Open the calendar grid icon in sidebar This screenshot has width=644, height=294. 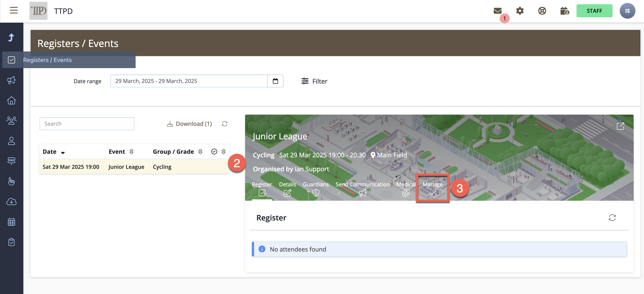tap(11, 222)
